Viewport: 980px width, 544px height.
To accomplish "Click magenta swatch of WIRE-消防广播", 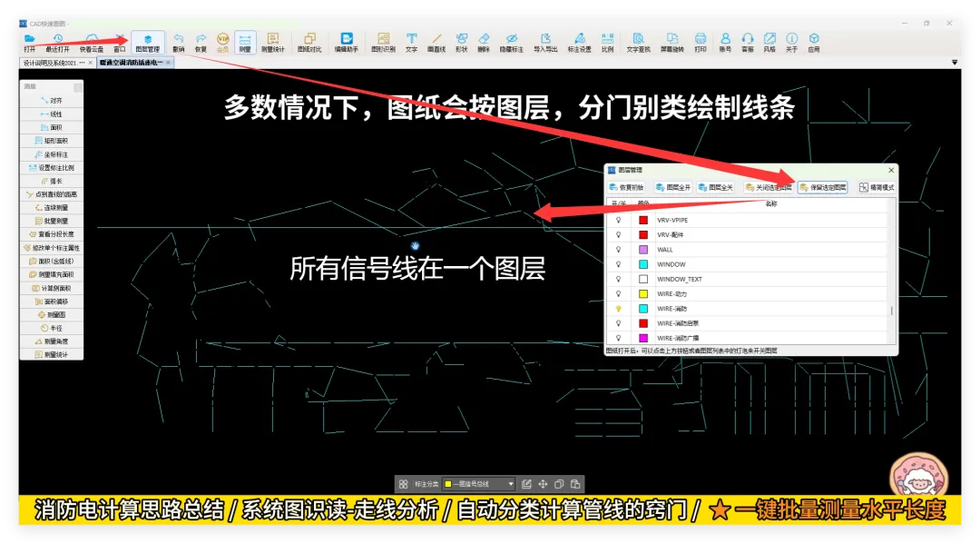I will click(643, 338).
